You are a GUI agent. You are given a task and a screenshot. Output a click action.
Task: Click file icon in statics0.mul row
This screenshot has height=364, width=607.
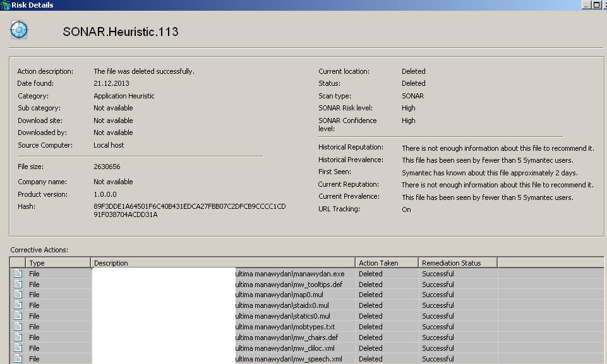coord(18,315)
